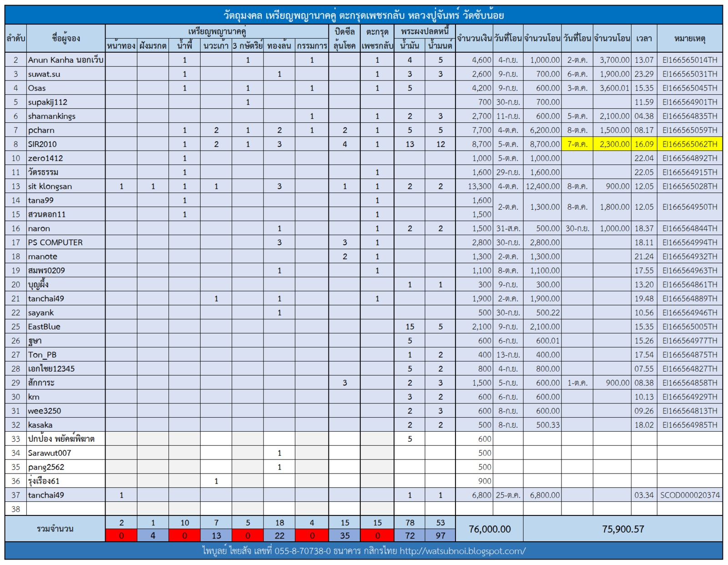Select the 'sayank' name cell

(66, 313)
